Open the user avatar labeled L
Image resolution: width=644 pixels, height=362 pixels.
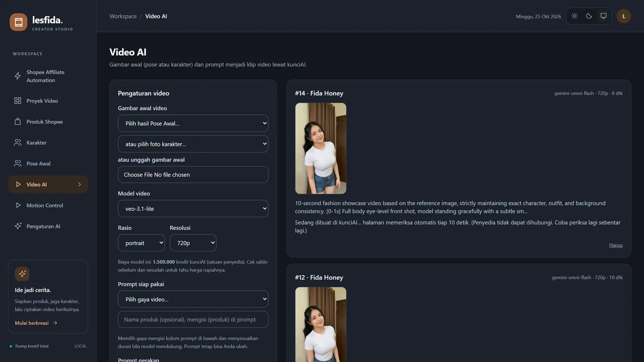pos(624,16)
